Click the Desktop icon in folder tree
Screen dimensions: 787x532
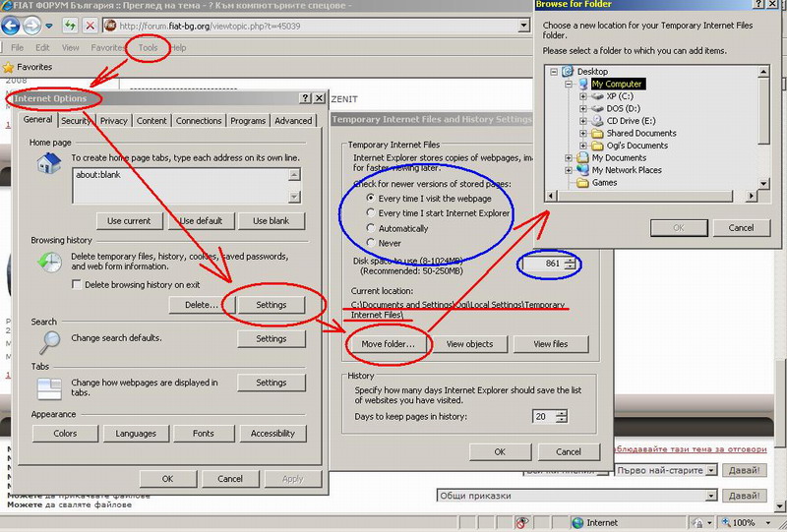568,71
